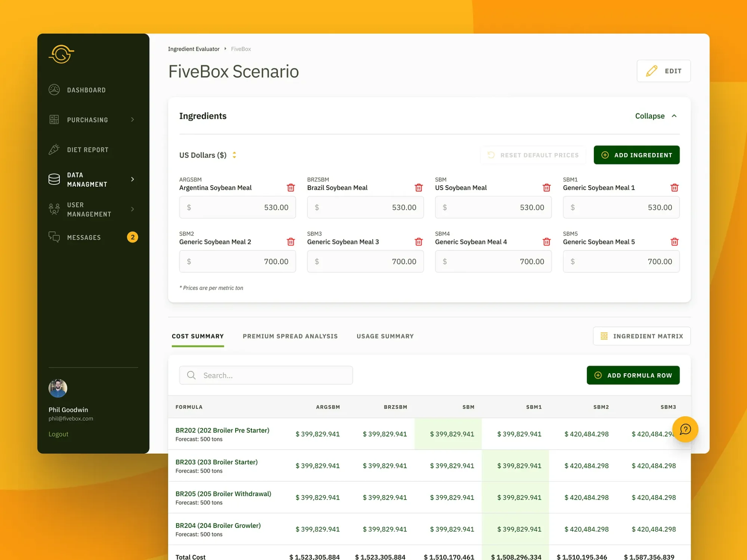This screenshot has height=560, width=747.
Task: Click the FiveBox breadcrumb text
Action: (x=241, y=49)
